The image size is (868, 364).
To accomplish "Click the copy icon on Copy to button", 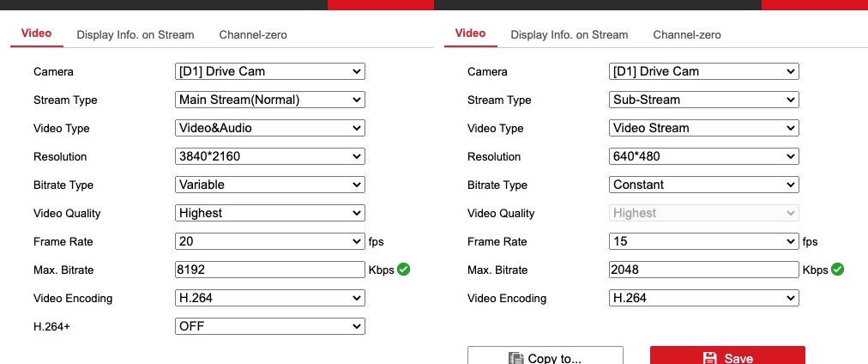I will pyautogui.click(x=515, y=358).
